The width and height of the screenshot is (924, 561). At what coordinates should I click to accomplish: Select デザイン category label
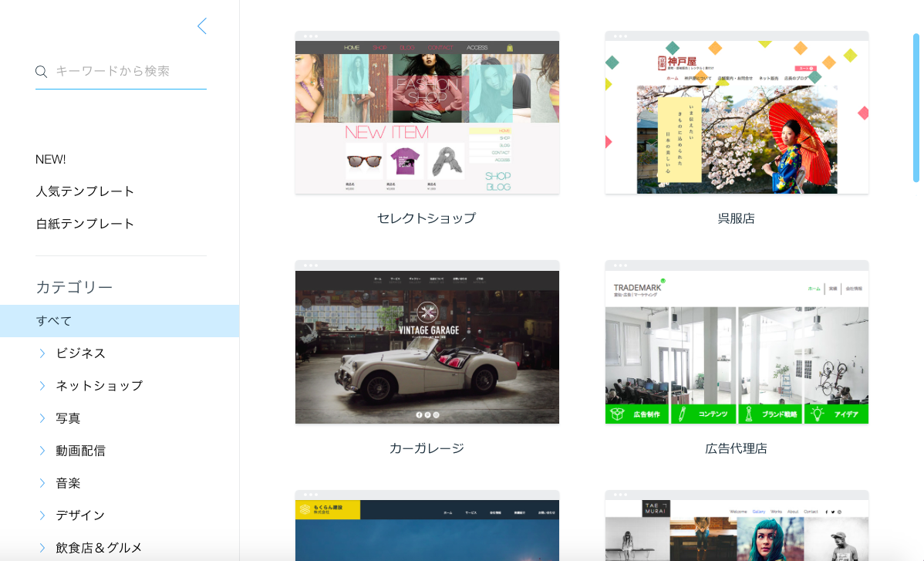(x=80, y=515)
